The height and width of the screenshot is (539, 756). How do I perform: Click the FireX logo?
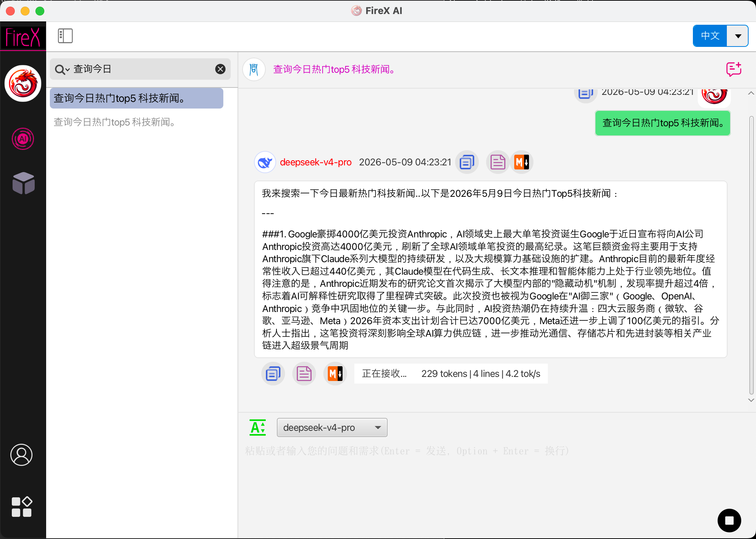(x=23, y=37)
